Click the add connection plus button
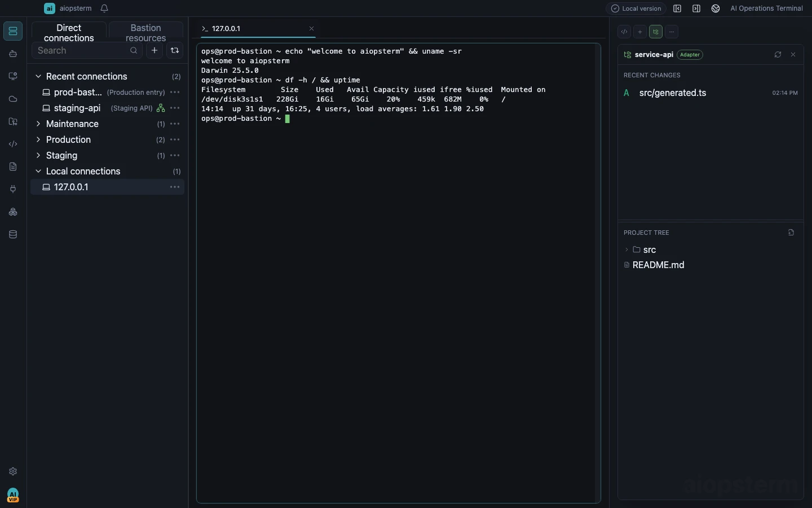812x508 pixels. (x=155, y=50)
